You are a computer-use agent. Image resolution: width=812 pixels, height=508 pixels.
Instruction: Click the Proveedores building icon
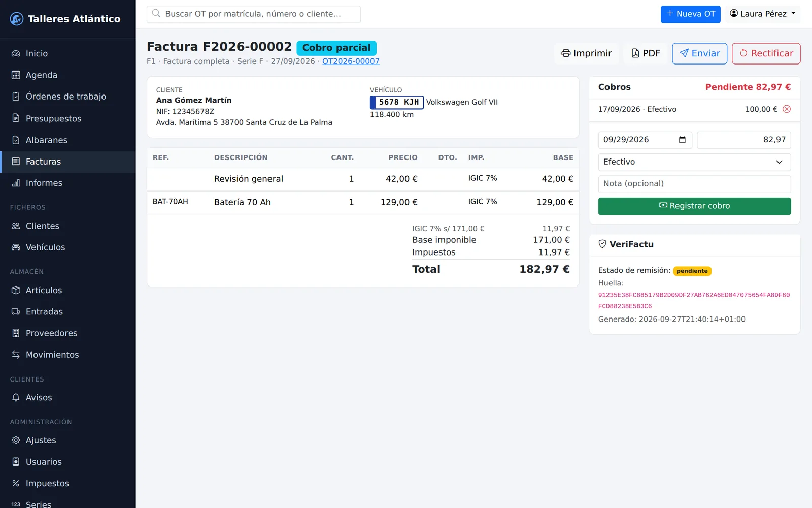click(x=16, y=333)
